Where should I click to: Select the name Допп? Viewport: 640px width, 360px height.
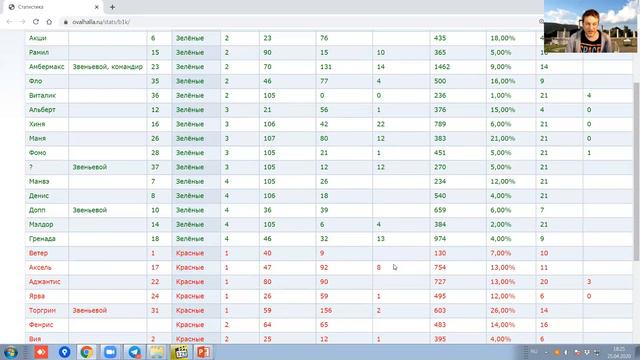(37, 210)
